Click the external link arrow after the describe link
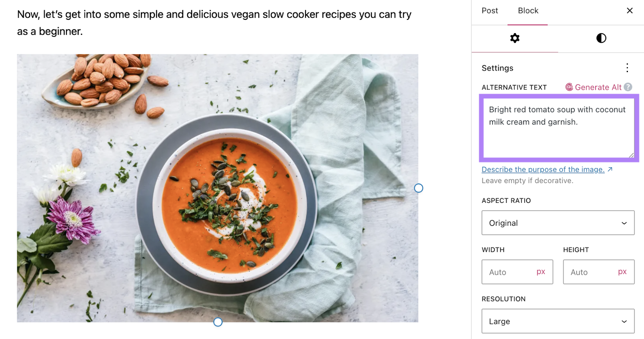The width and height of the screenshot is (644, 339). [x=611, y=169]
